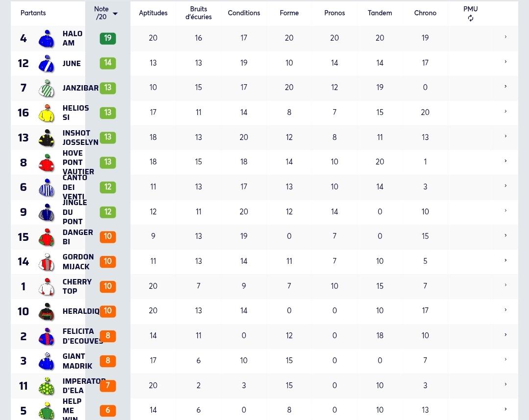The width and height of the screenshot is (529, 420).
Task: Open the Cherry Top horse name
Action: [77, 286]
